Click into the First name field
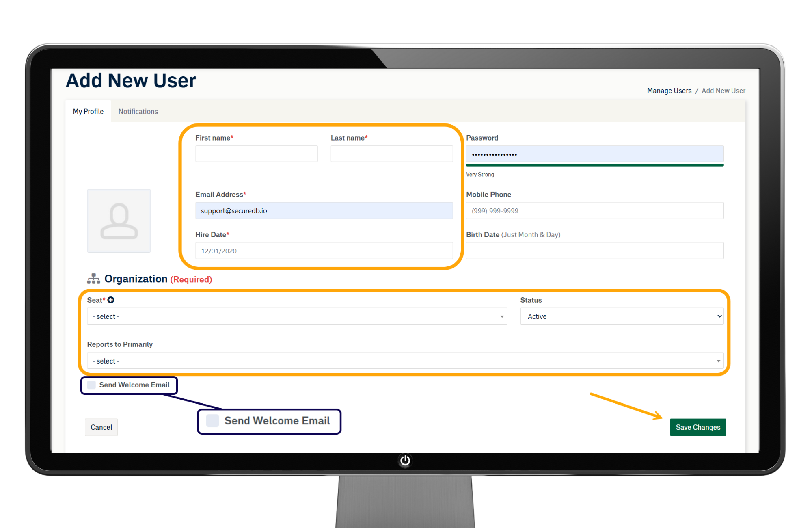This screenshot has height=528, width=812. (256, 154)
